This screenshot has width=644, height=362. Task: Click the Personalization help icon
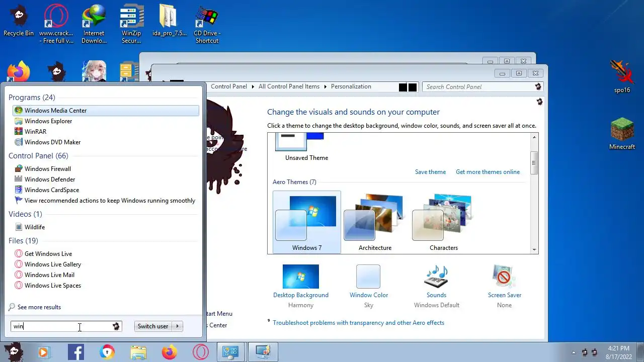[539, 102]
